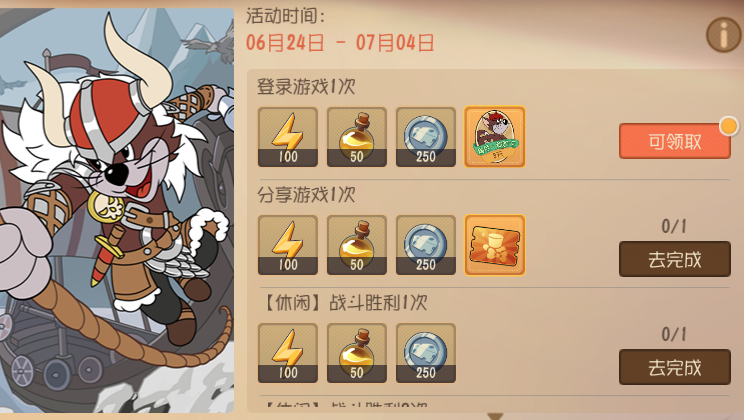The image size is (744, 420).
Task: Click 去完成 for the share game task
Action: click(x=674, y=259)
